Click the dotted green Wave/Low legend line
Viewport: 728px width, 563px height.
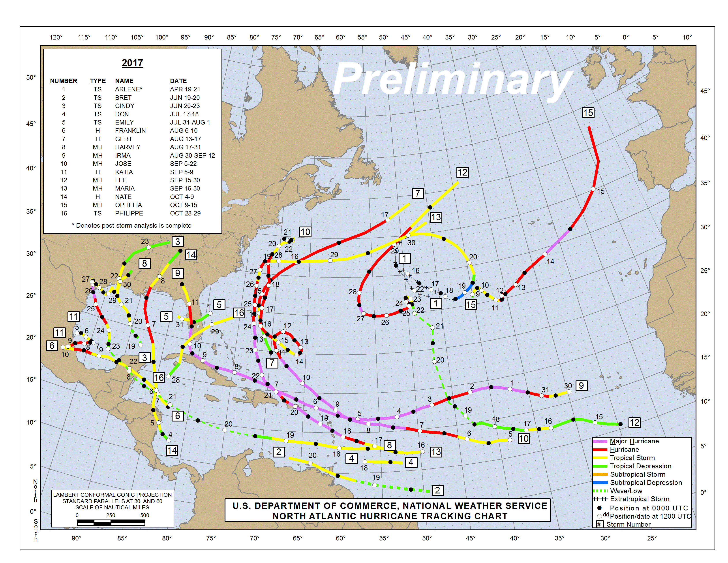coord(600,491)
